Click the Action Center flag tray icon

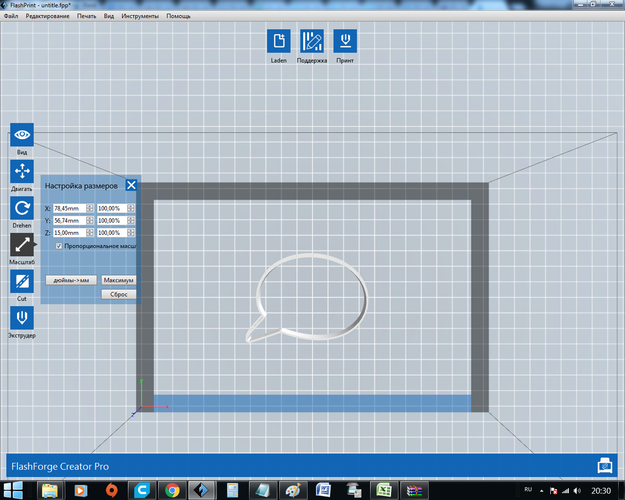pyautogui.click(x=554, y=491)
